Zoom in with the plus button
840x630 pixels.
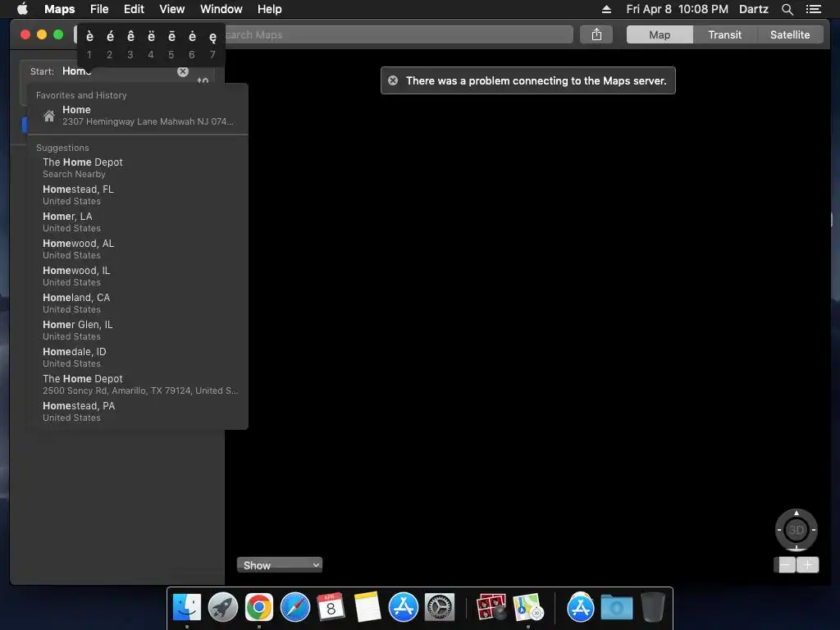(x=807, y=564)
